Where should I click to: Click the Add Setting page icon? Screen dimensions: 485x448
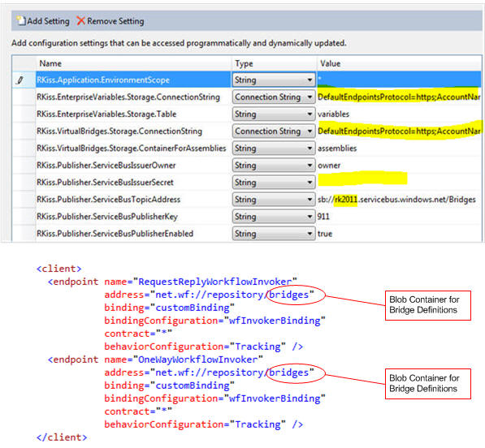tap(21, 21)
